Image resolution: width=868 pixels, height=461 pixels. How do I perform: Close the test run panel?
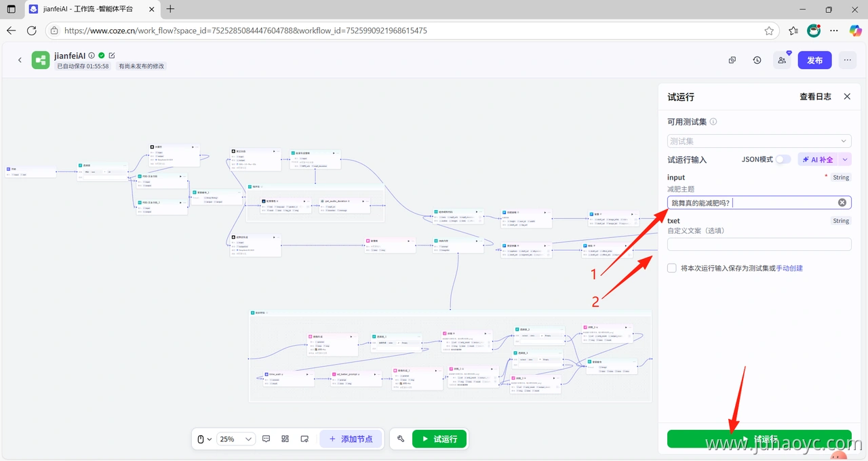click(x=847, y=97)
